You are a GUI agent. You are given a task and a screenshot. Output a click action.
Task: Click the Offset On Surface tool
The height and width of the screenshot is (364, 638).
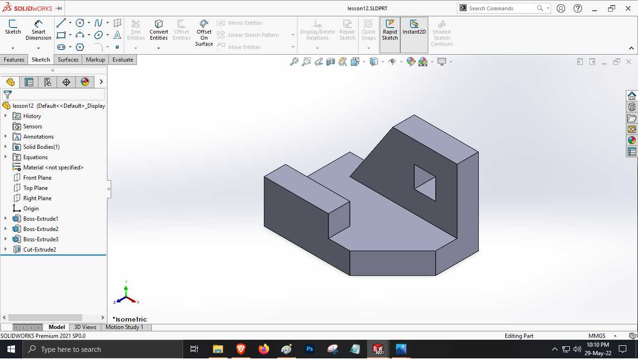click(x=204, y=33)
